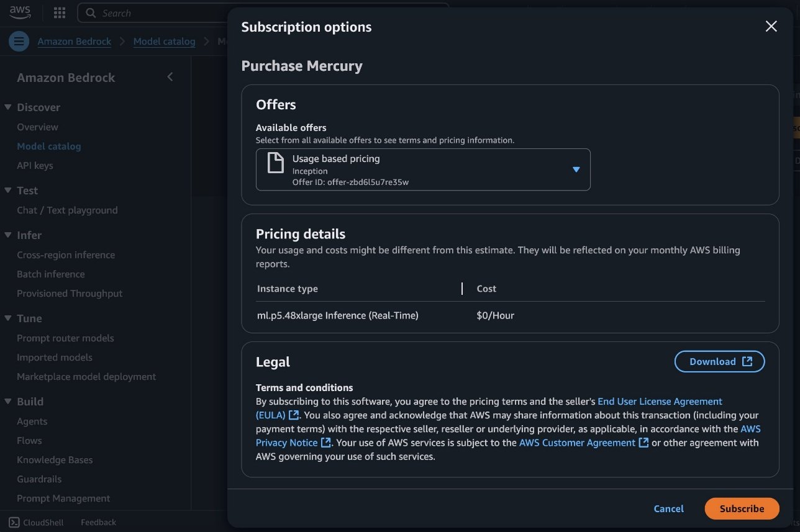The width and height of the screenshot is (800, 532).
Task: Open API keys page
Action: (x=35, y=165)
